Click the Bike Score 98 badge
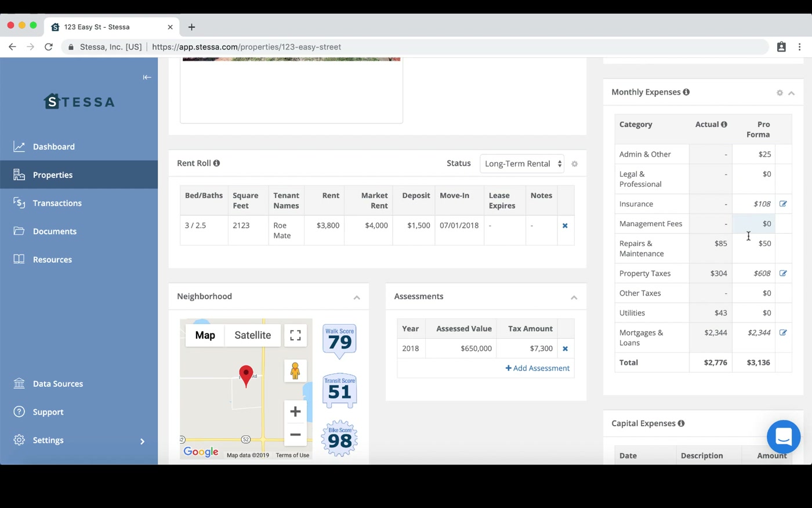This screenshot has width=812, height=508. 340,438
